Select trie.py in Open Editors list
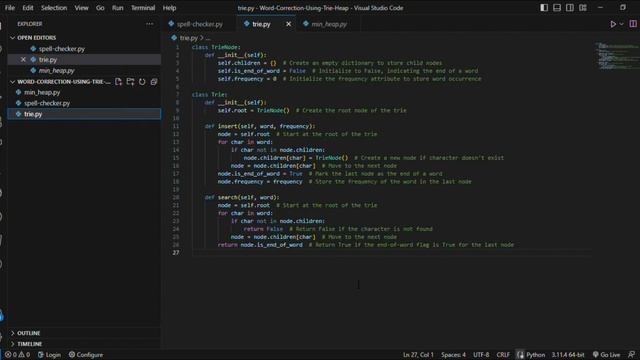The width and height of the screenshot is (640, 360). tap(84, 60)
